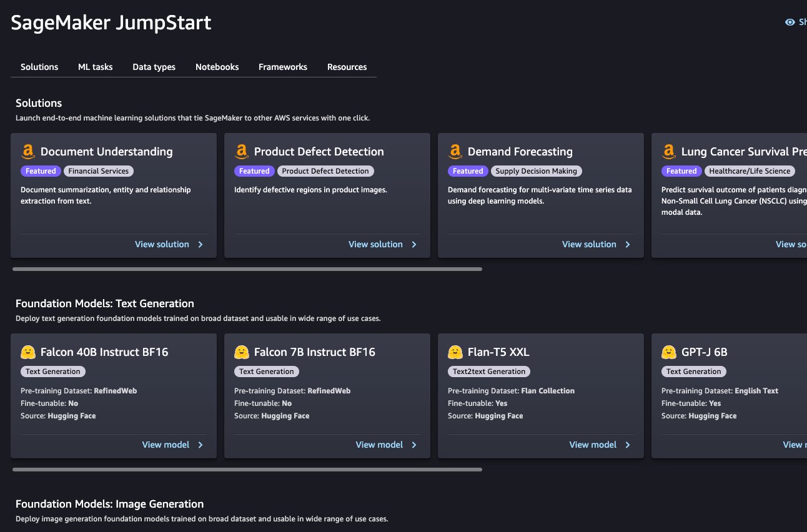Click the Financial Services tag
The width and height of the screenshot is (807, 532).
pyautogui.click(x=99, y=171)
